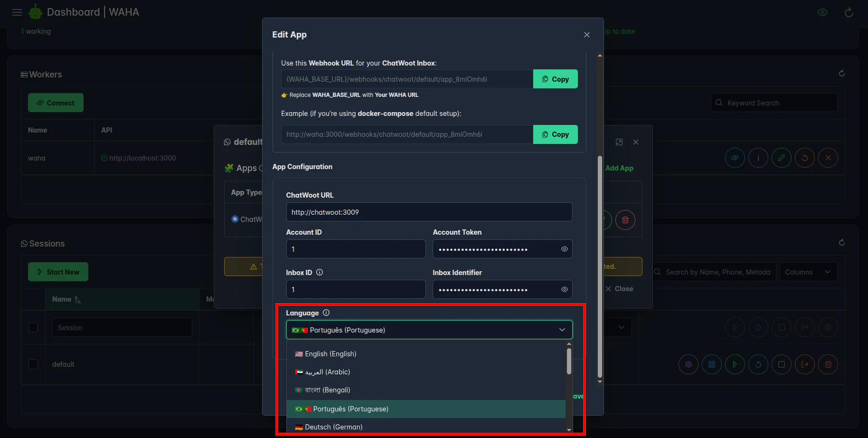This screenshot has width=868, height=438.
Task: Click the ChatWoot URL input field
Action: [429, 212]
